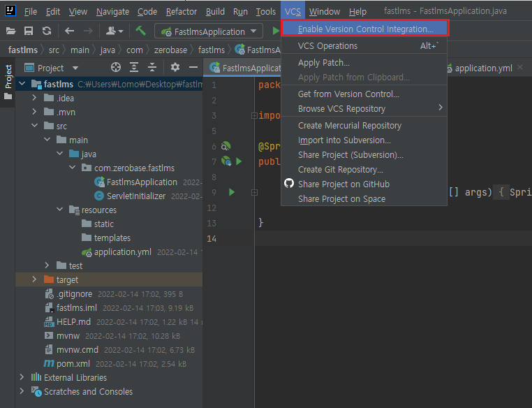Collapse the resources folder
Viewport: 532px width, 408px height.
coord(60,210)
